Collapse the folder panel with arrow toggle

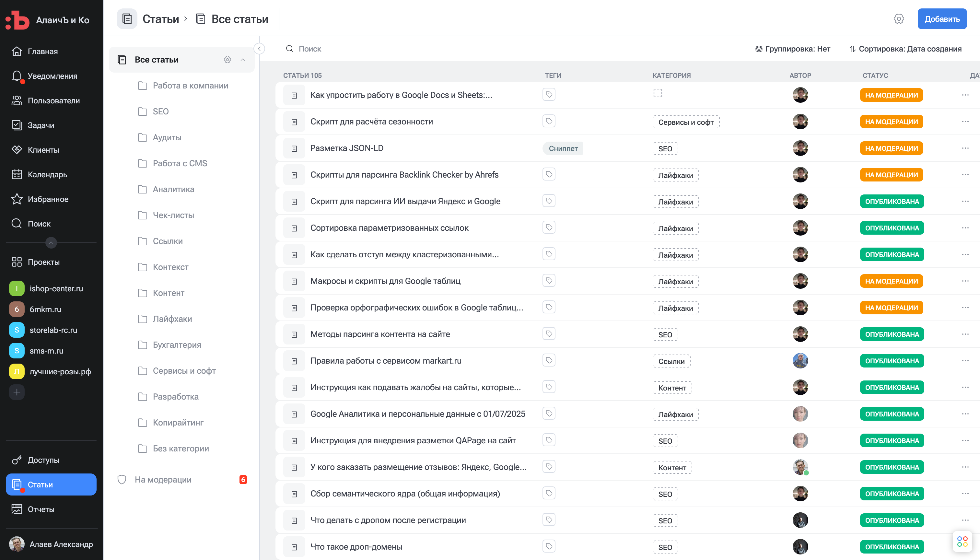259,49
